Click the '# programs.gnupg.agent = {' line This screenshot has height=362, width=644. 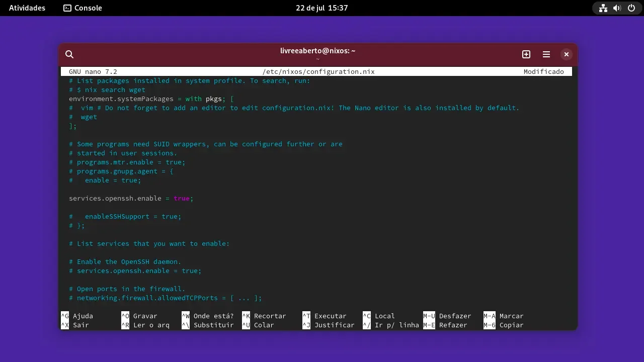coord(121,171)
